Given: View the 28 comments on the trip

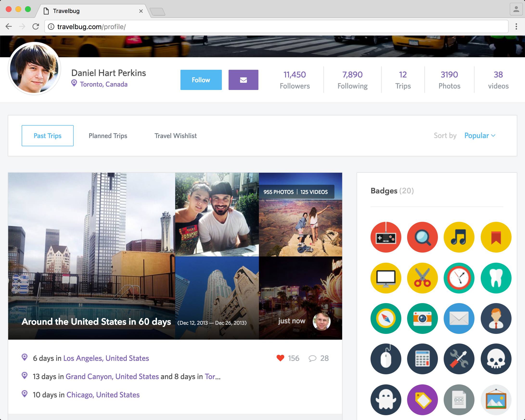Looking at the screenshot, I should [x=319, y=358].
